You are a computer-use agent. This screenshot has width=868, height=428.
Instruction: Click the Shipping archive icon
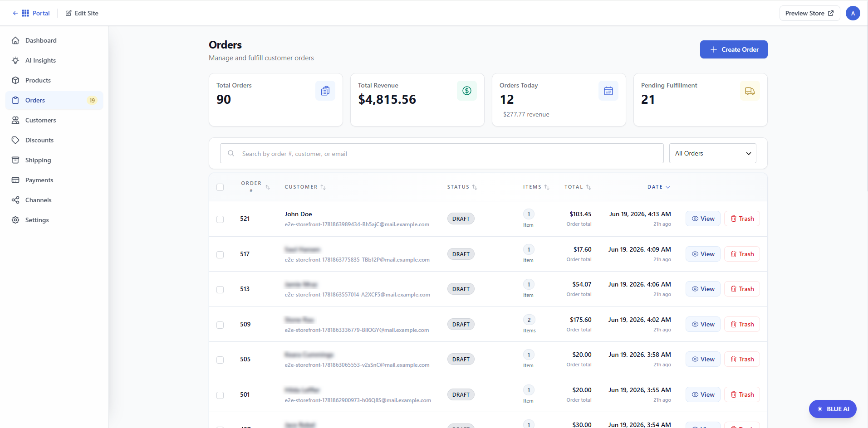pos(15,160)
